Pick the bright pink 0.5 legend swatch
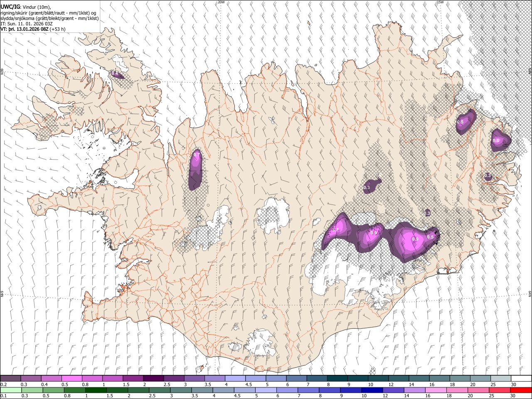The height and width of the screenshot is (399, 532). (x=72, y=379)
